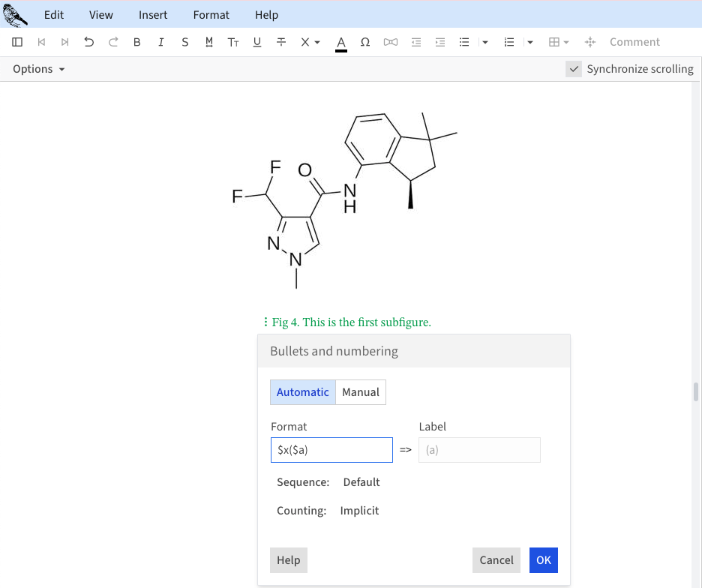Apply italic formatting with I icon
Screen dimensions: 702x588
point(161,42)
